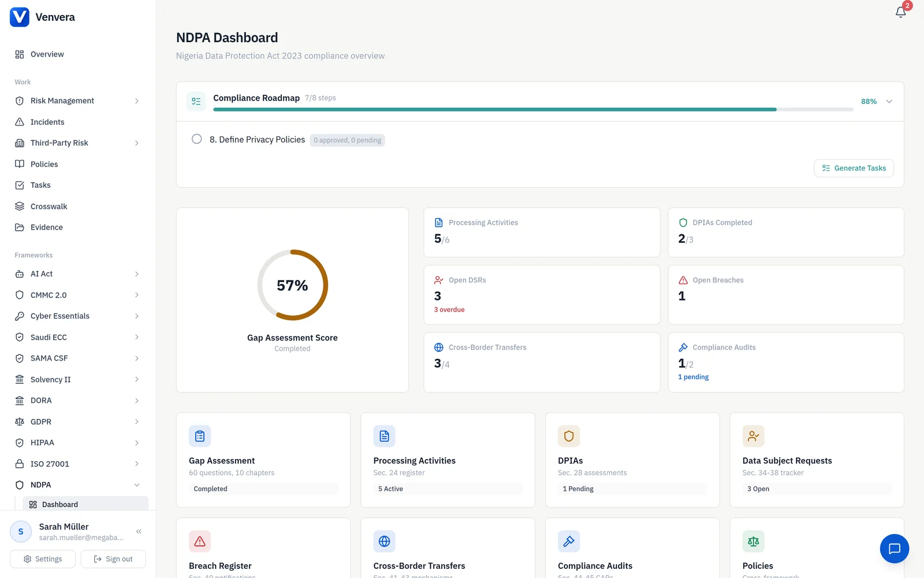Screen dimensions: 924x578
Task: Click the Breach Register warning icon
Action: pos(200,542)
